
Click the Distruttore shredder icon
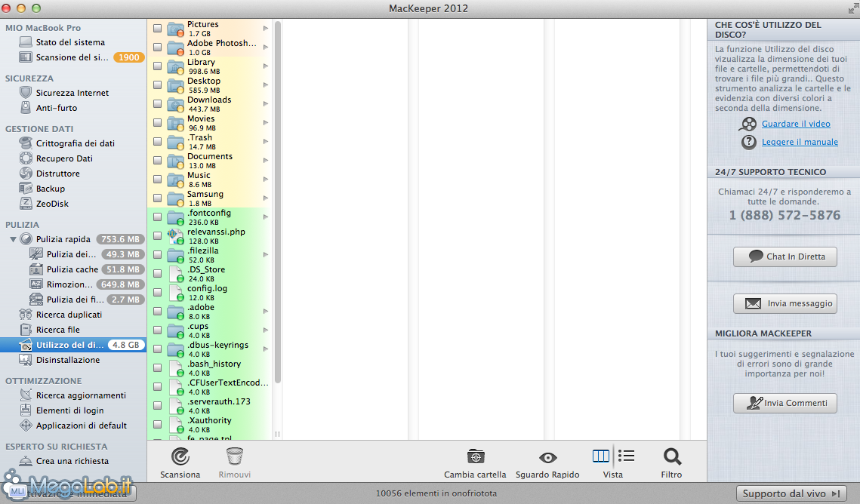[x=25, y=173]
